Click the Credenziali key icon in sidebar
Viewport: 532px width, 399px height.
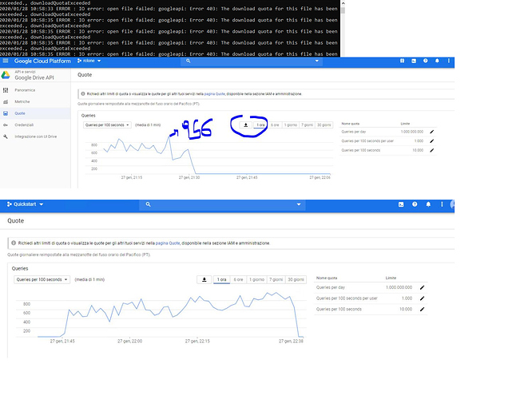click(x=6, y=125)
